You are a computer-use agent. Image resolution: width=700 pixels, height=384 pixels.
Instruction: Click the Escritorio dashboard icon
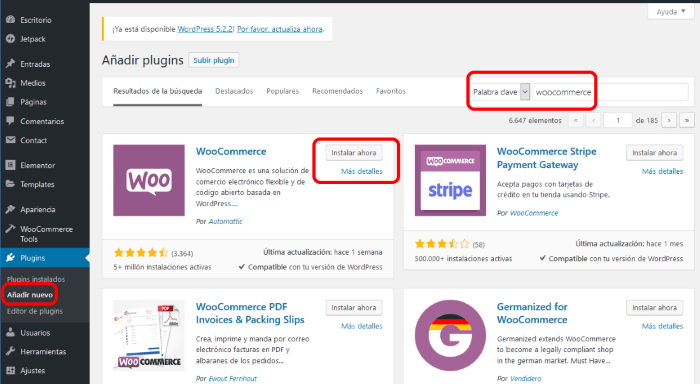11,20
